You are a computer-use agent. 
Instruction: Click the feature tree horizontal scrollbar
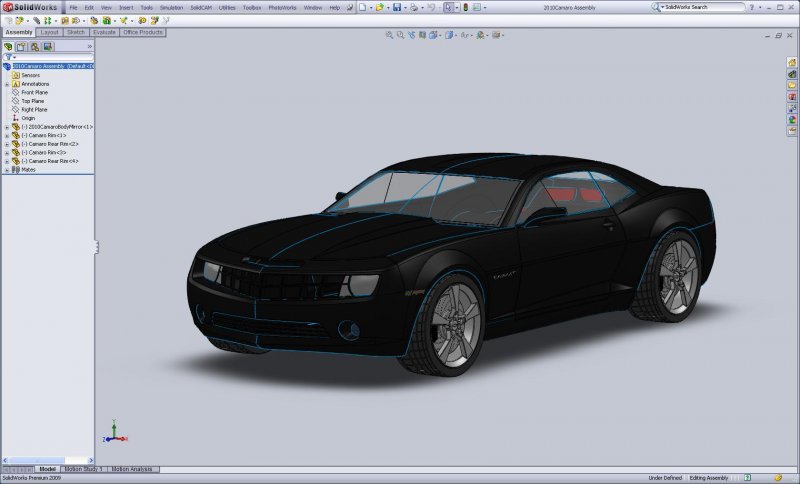tap(48, 460)
